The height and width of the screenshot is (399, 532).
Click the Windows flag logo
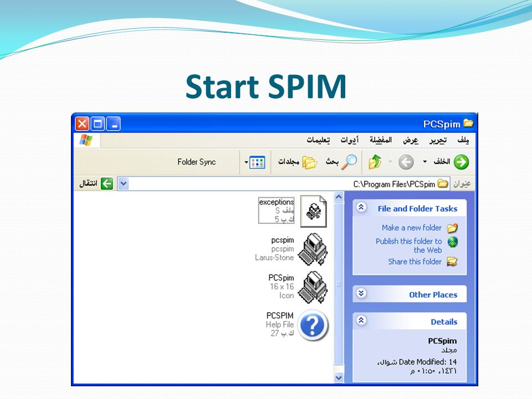(86, 140)
